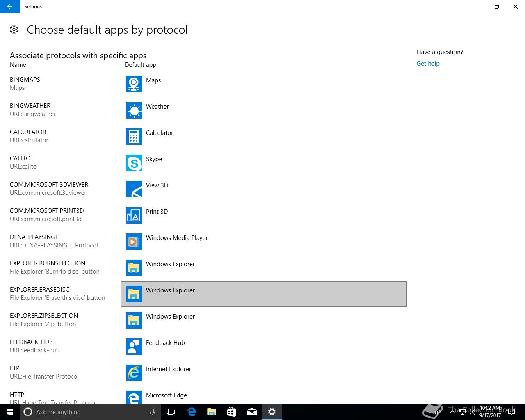Viewport: 525px width, 420px height.
Task: Click the Weather app icon
Action: [134, 110]
